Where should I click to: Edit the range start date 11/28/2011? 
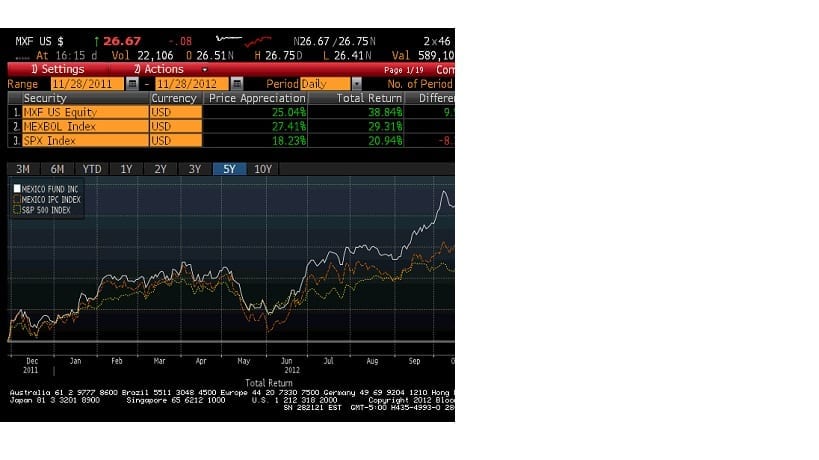click(x=84, y=84)
